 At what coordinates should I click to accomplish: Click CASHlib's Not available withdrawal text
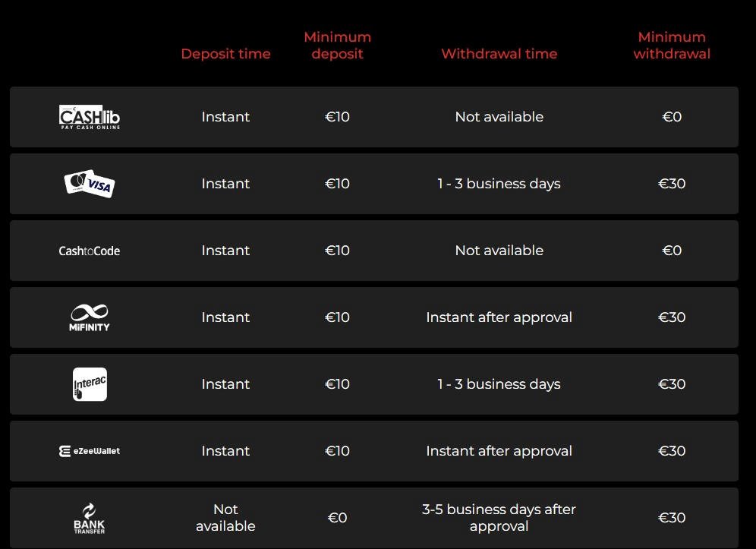[499, 117]
